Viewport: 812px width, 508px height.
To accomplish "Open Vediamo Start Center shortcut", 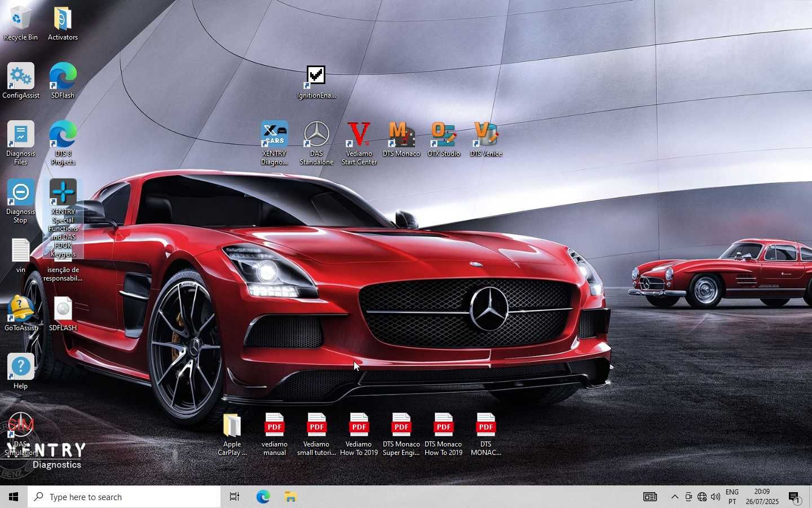I will 359,143.
